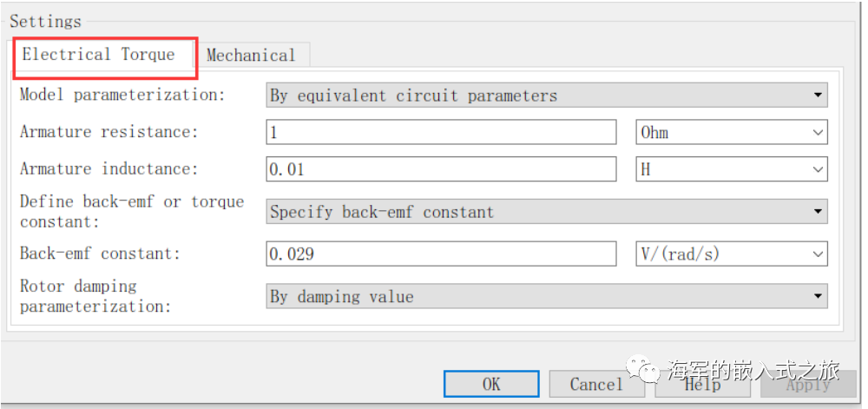Click the Ohm dropdown chevron arrow
Viewport: 868px width, 409px height.
[x=818, y=132]
